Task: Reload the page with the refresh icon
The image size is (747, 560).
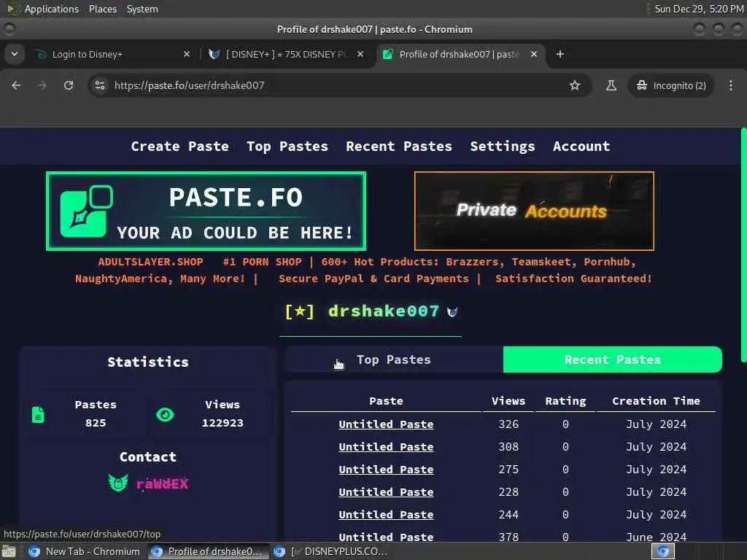Action: click(x=69, y=85)
